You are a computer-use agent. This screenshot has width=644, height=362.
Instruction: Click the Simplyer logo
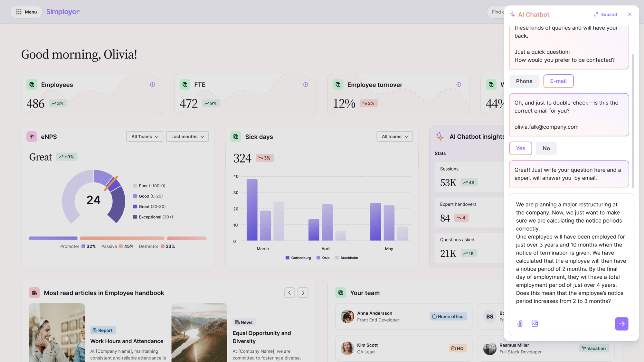click(63, 12)
